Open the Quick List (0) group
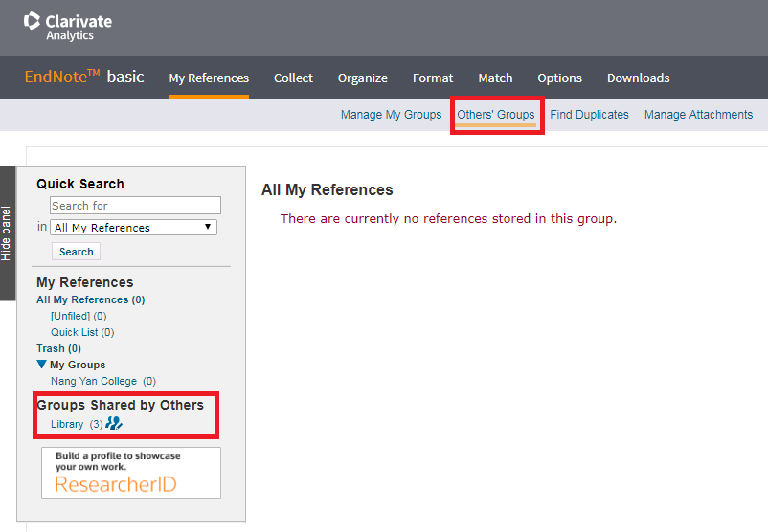The height and width of the screenshot is (532, 768). 82,332
